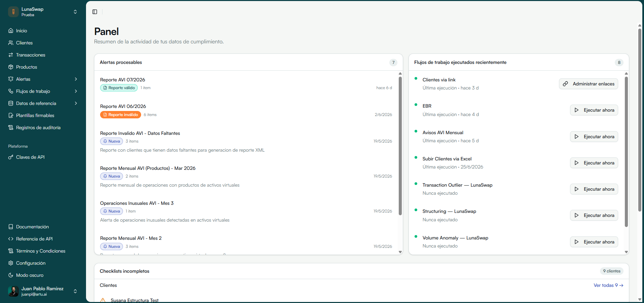Toggle the sidebar collapse icon
The image size is (644, 303).
coord(95,12)
